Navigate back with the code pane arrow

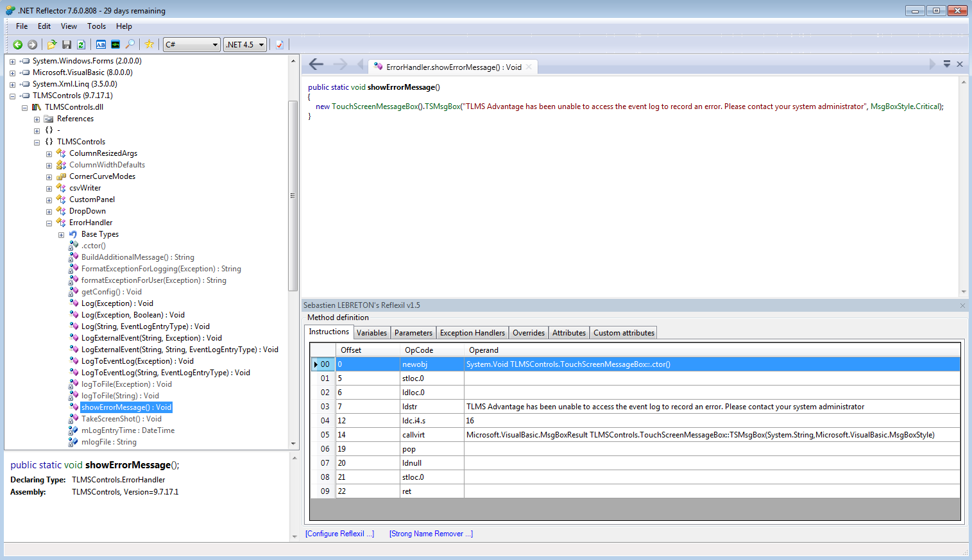[x=316, y=64]
